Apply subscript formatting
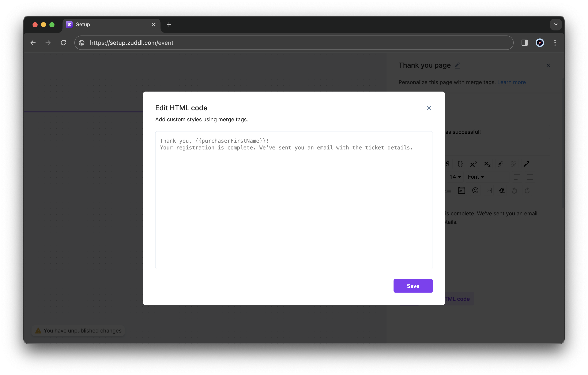 [x=487, y=164]
